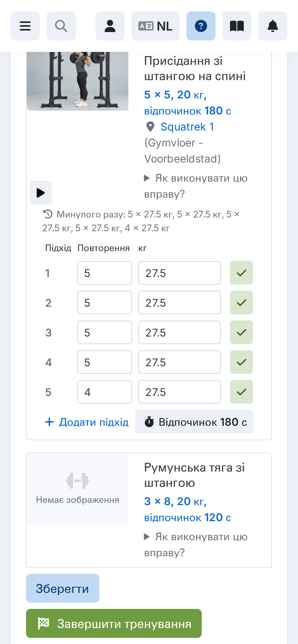
Task: Open the search magnifier icon
Action: click(x=61, y=26)
